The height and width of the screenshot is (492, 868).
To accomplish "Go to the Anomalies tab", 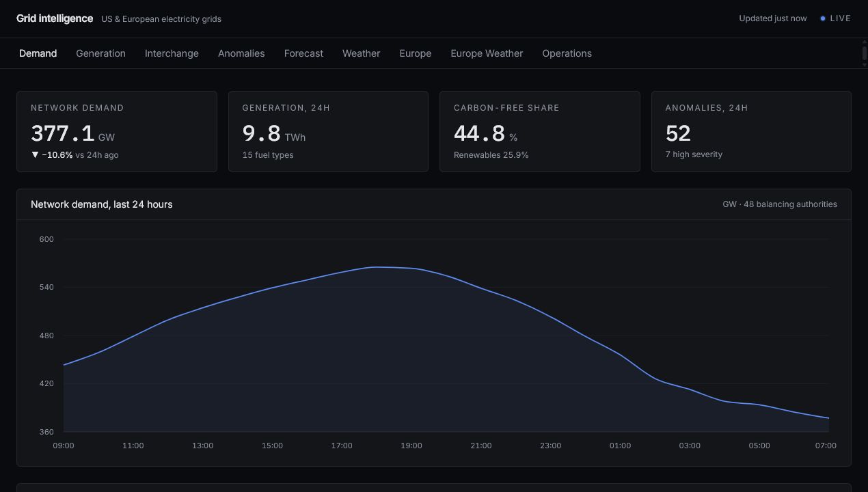I will 241,53.
